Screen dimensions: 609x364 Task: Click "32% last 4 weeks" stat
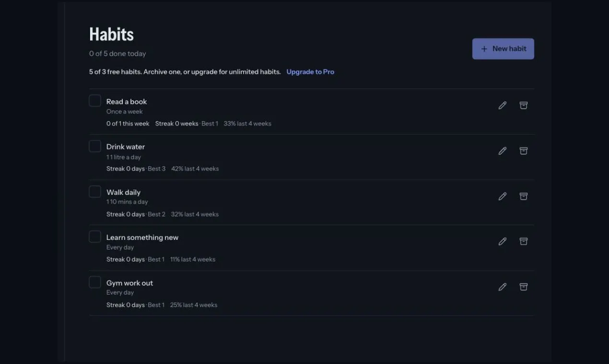tap(195, 214)
